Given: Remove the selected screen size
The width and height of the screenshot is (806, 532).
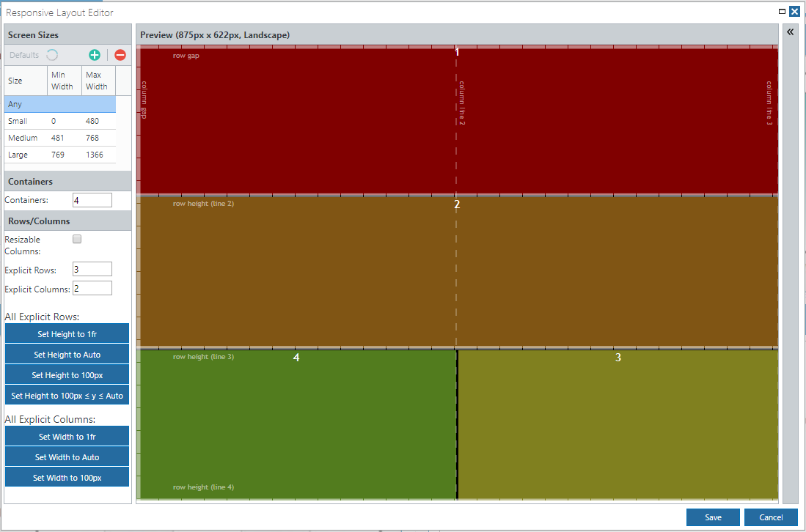Looking at the screenshot, I should pyautogui.click(x=120, y=55).
